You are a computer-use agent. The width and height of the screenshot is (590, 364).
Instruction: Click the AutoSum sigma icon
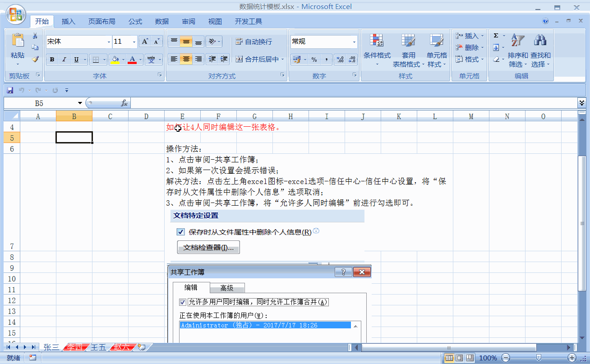coord(496,36)
